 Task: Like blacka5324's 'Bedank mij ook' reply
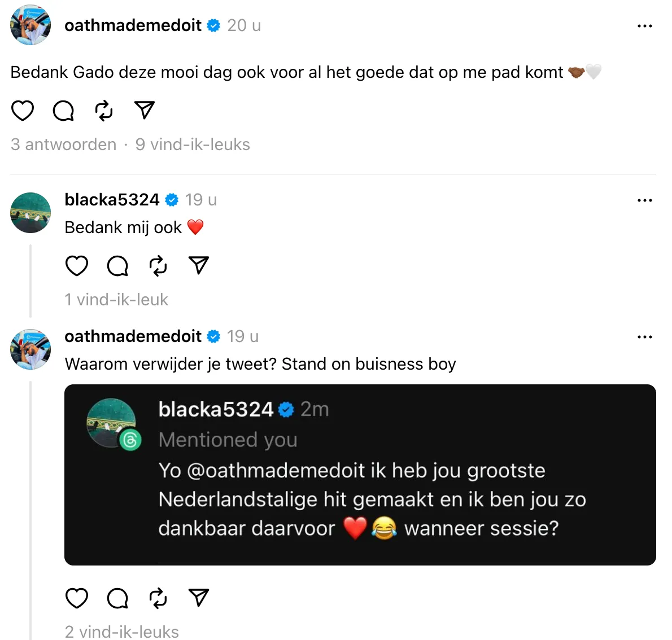[x=77, y=266]
